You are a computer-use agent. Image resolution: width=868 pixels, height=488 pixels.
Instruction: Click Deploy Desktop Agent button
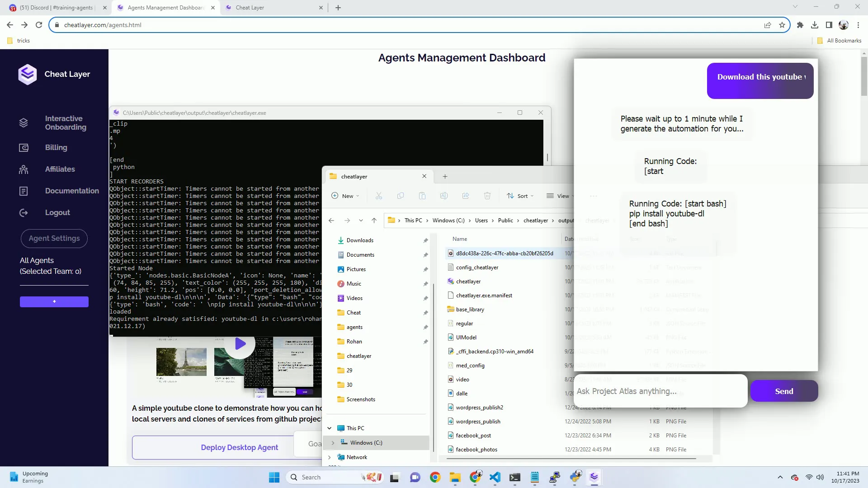(240, 447)
